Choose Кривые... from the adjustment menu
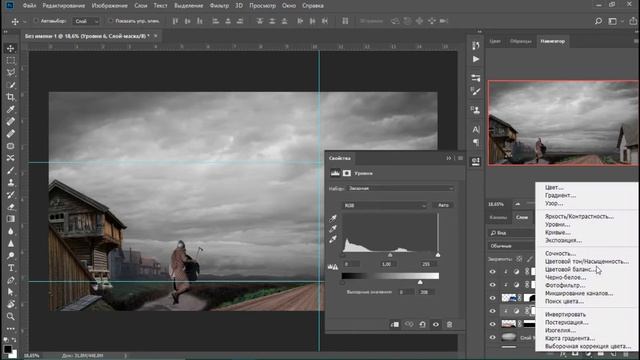Screen dimensions: 640x360 pos(558,232)
